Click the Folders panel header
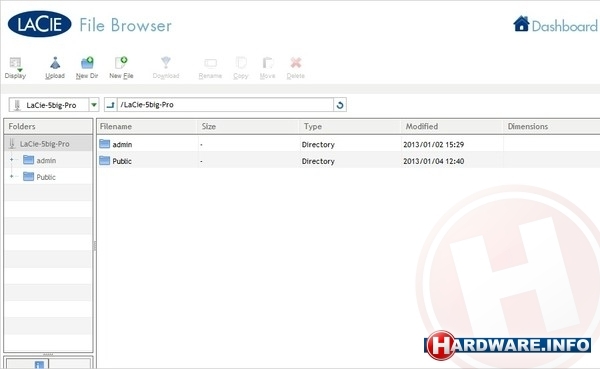Image resolution: width=600 pixels, height=369 pixels. (x=48, y=126)
